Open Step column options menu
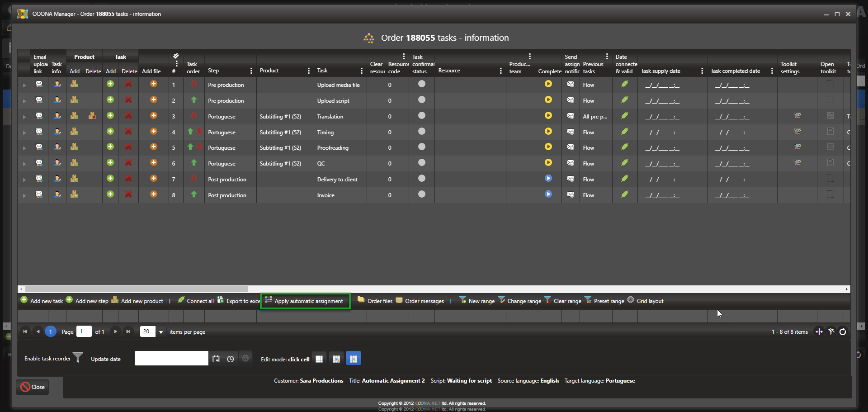The height and width of the screenshot is (412, 868). click(x=251, y=71)
